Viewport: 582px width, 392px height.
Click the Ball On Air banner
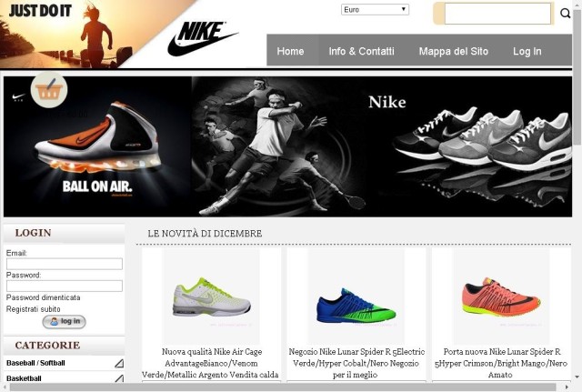pyautogui.click(x=97, y=146)
